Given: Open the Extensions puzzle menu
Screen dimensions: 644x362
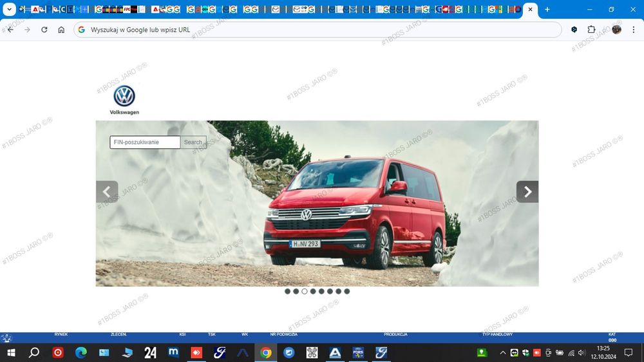Looking at the screenshot, I should click(591, 30).
